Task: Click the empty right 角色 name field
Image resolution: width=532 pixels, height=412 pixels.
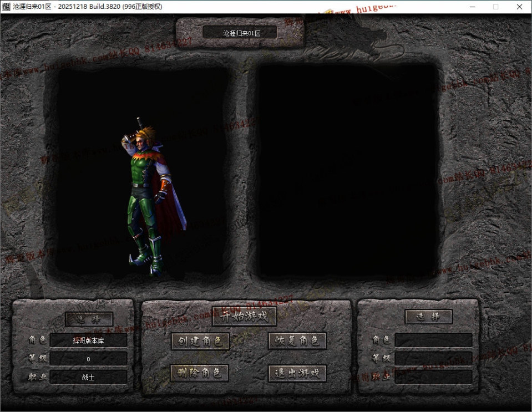Action: [434, 340]
